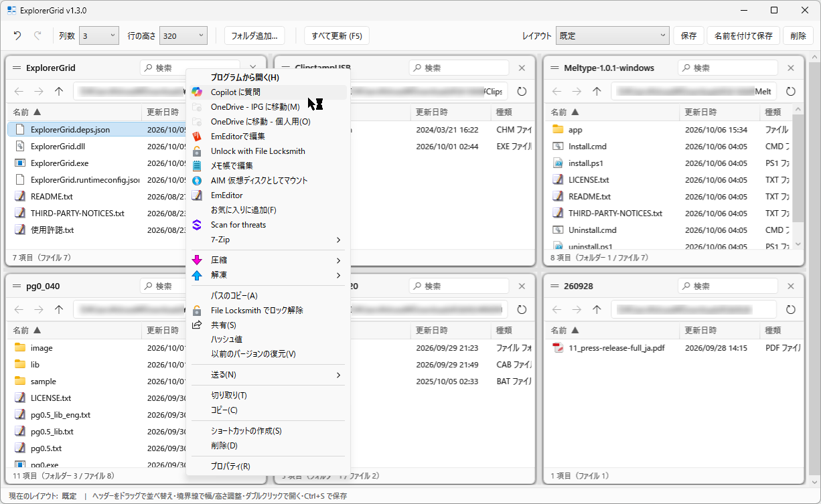Expand the 圧縮 submenu
This screenshot has height=504, width=821.
coord(268,260)
